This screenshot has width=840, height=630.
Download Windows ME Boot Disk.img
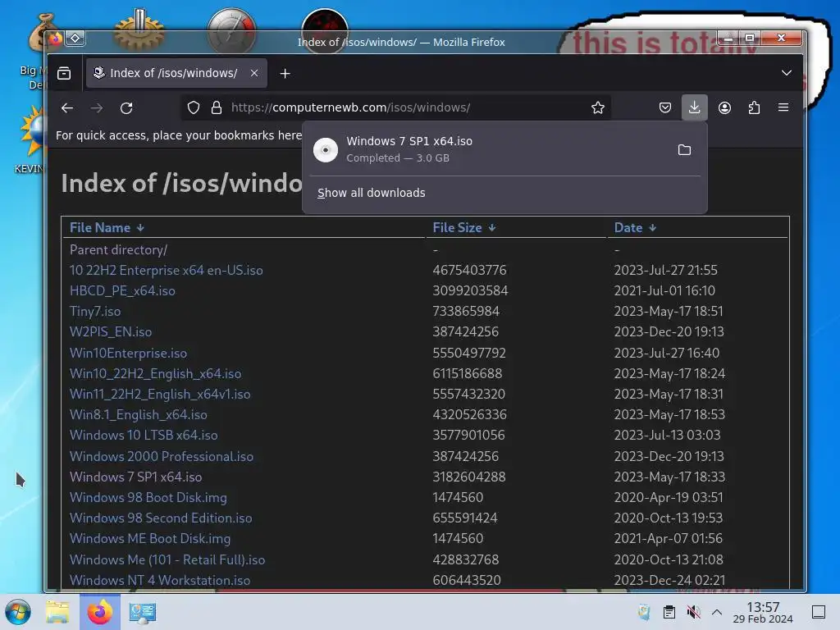[x=150, y=538]
